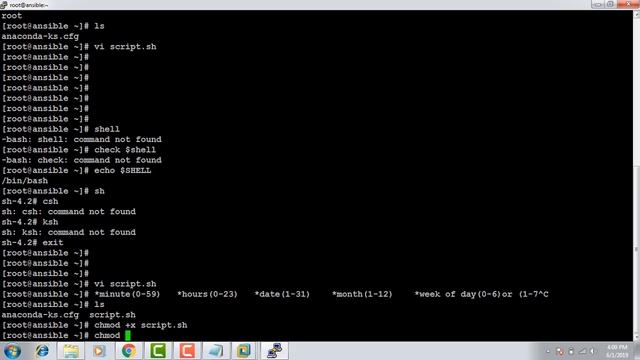Open the orange Camtasia recorder taskbar icon
The width and height of the screenshot is (640, 360).
pyautogui.click(x=187, y=351)
